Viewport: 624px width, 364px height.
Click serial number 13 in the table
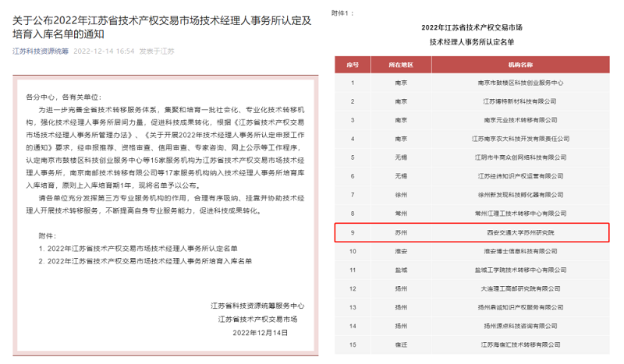[x=353, y=308]
